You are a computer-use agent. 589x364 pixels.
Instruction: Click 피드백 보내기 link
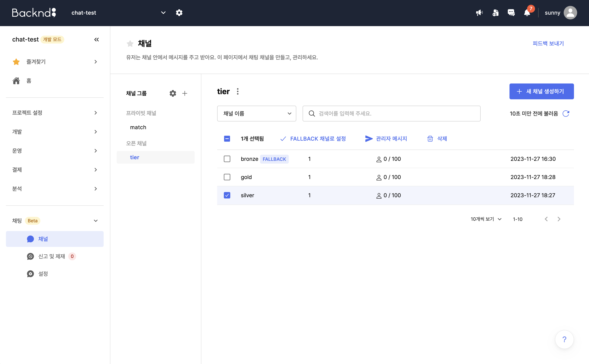tap(548, 44)
